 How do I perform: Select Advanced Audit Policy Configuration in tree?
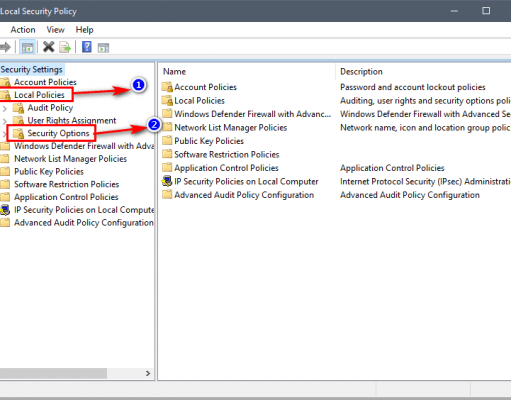pyautogui.click(x=84, y=222)
